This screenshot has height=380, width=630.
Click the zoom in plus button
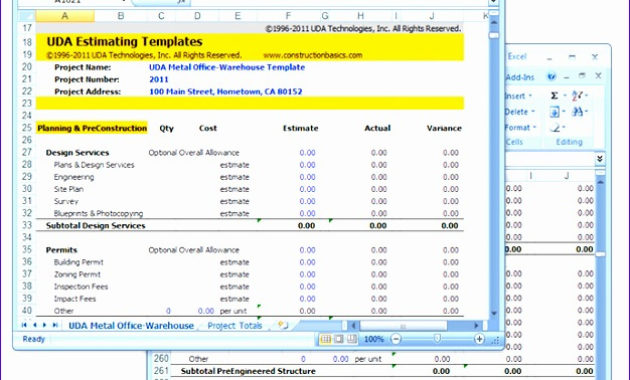tap(479, 339)
